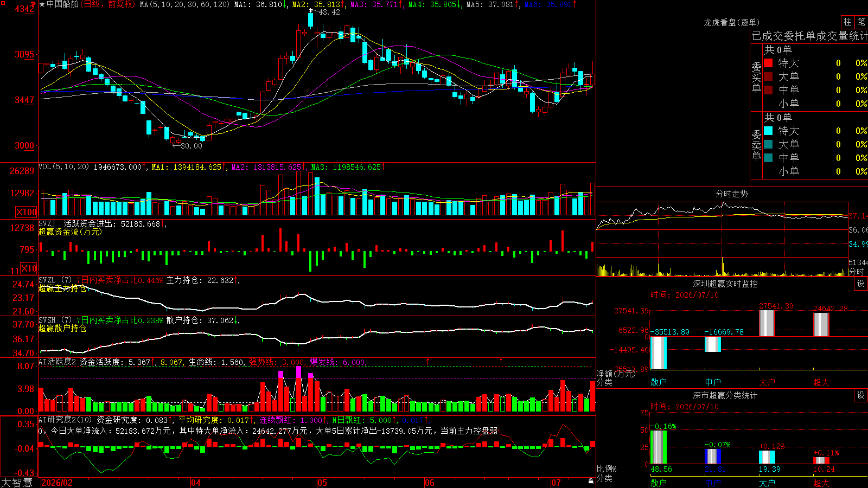Click the 06 month marker on timeline

[430, 483]
